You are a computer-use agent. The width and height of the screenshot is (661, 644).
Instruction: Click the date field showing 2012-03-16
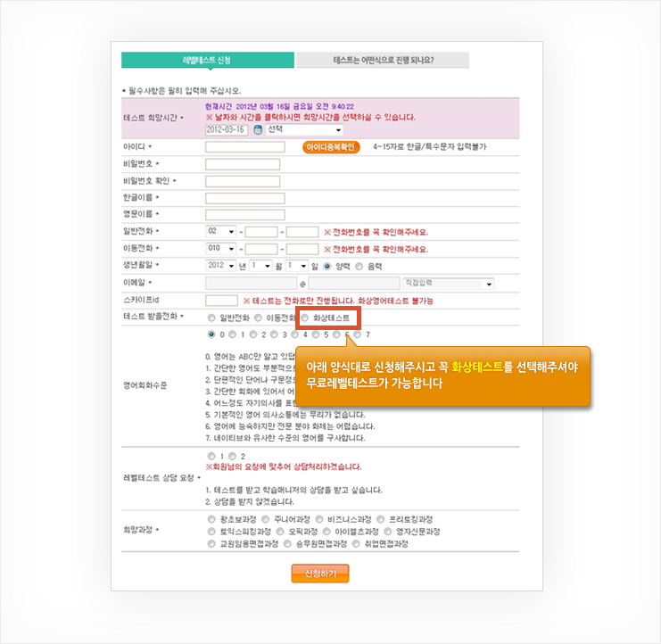(x=227, y=130)
